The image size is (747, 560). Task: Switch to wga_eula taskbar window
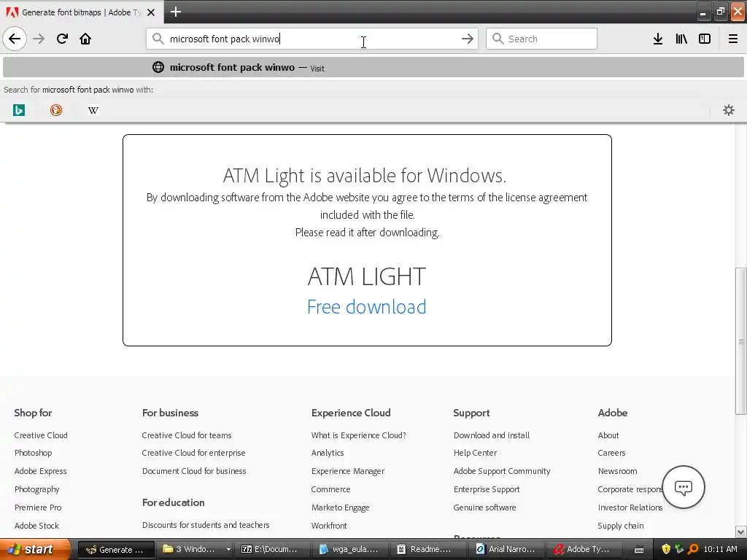351,549
